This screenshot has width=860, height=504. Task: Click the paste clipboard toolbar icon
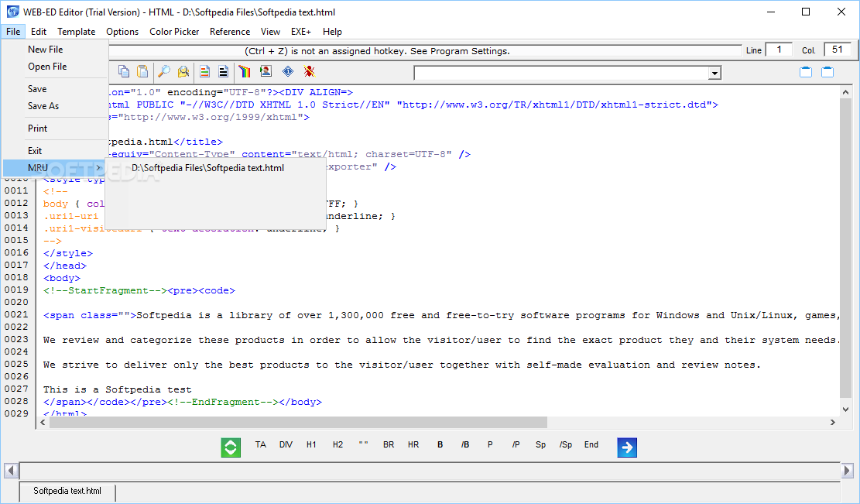[142, 71]
